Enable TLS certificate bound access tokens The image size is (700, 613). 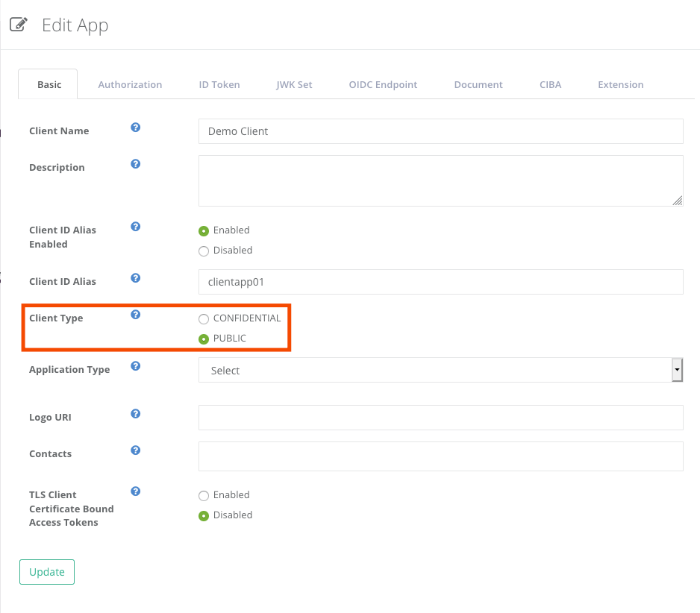204,496
